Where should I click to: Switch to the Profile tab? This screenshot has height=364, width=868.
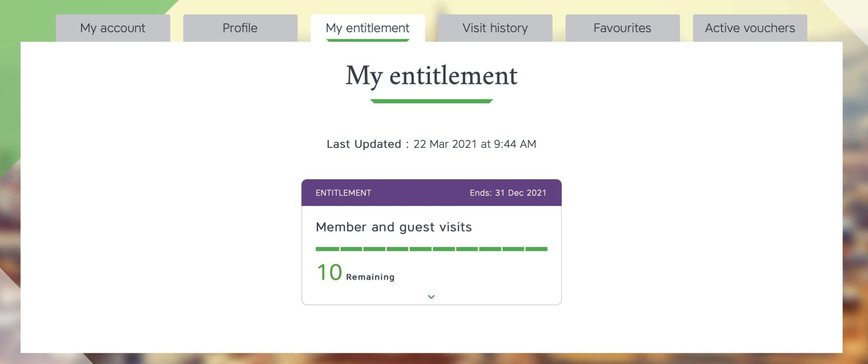click(x=240, y=28)
